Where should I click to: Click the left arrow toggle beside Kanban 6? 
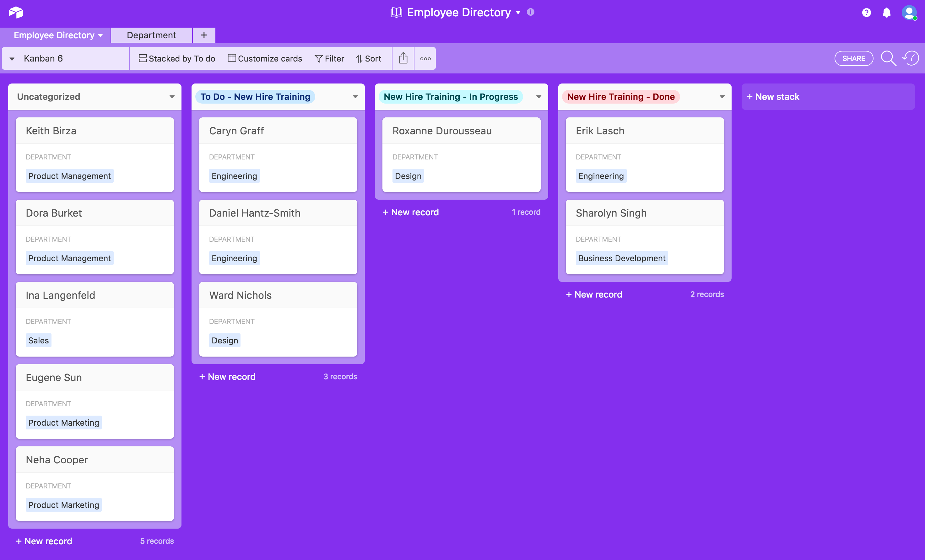coord(12,59)
